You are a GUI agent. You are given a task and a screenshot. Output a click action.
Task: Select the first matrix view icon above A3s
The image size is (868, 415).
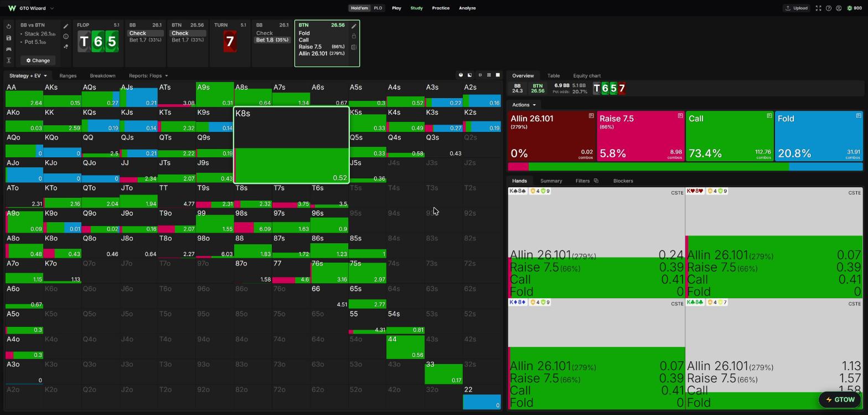tap(461, 75)
